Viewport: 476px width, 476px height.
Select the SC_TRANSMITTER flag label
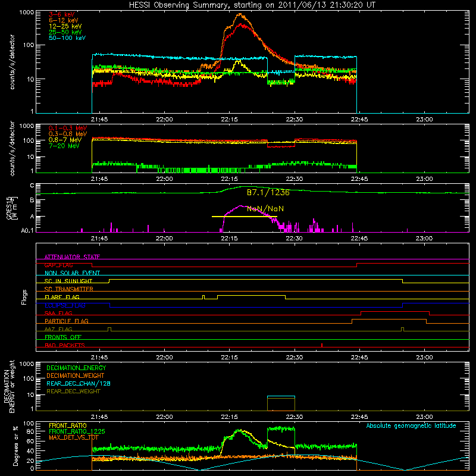(x=69, y=289)
